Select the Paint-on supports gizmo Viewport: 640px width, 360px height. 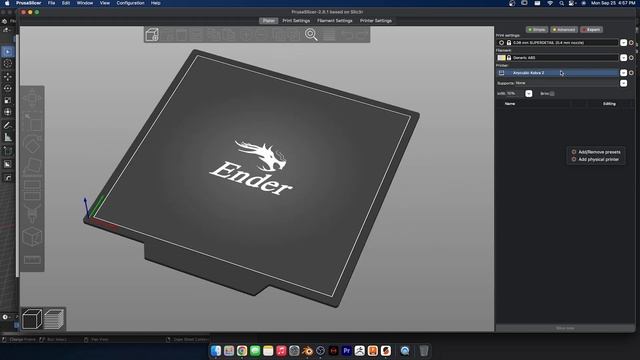pyautogui.click(x=32, y=213)
